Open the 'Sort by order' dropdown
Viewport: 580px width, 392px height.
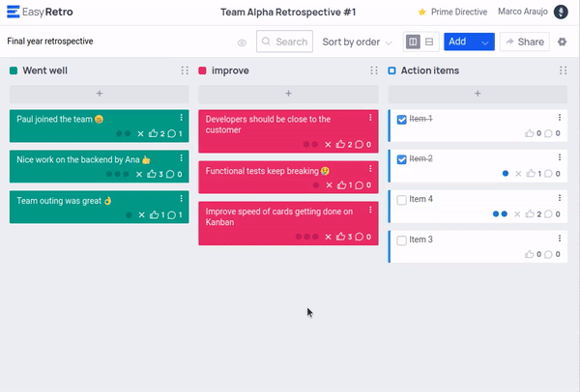pos(357,42)
